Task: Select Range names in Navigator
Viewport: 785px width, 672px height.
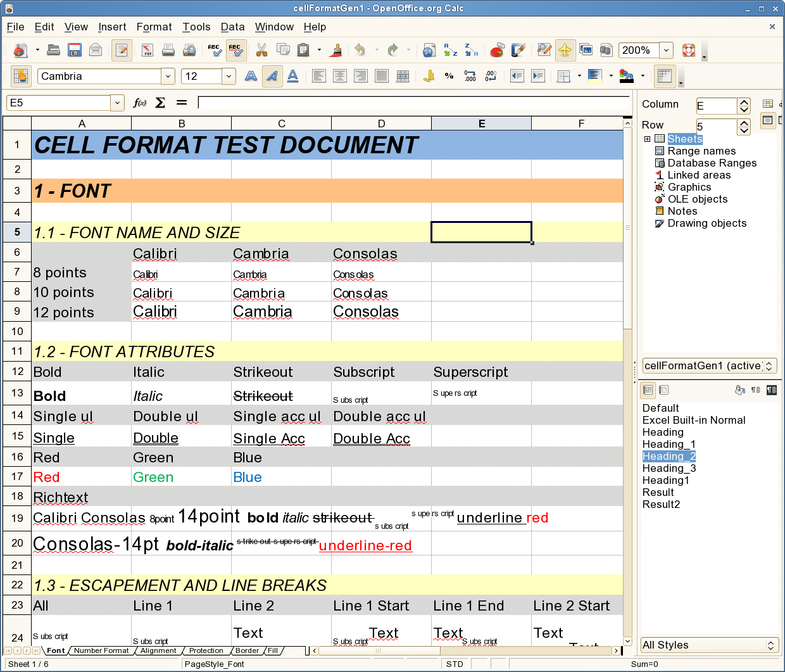Action: pyautogui.click(x=701, y=151)
